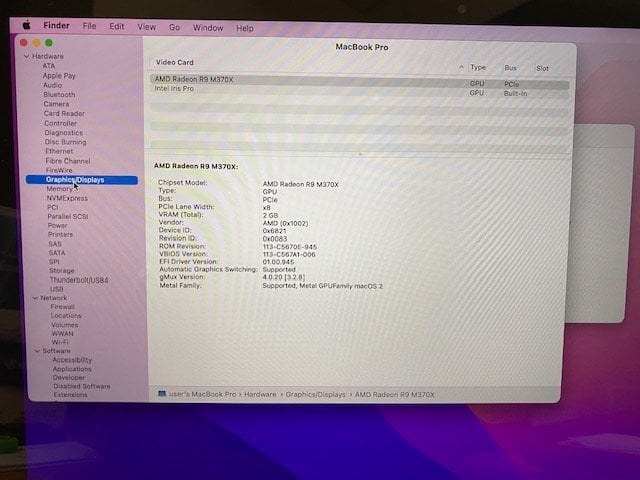
Task: Select Thunderbolt/USB4 in the sidebar
Action: pos(79,280)
